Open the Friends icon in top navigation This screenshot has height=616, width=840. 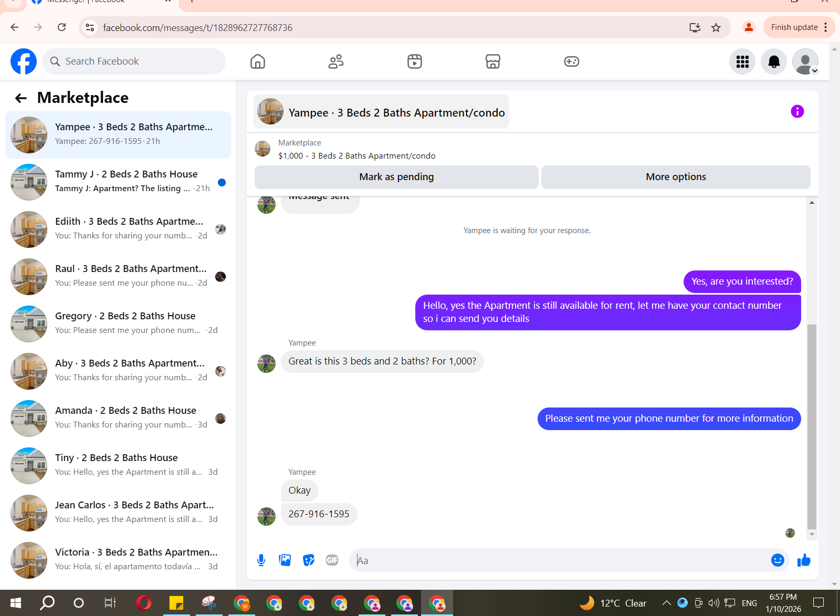336,61
